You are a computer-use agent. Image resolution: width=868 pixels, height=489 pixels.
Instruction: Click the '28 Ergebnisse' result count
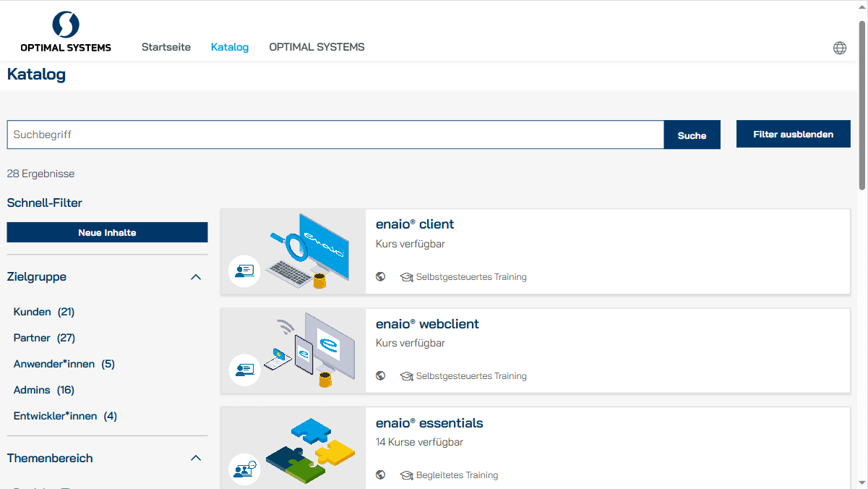[40, 174]
